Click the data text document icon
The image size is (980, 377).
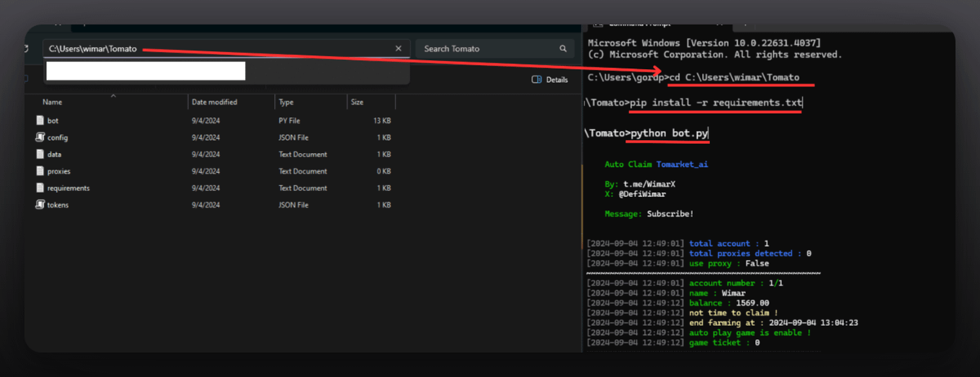click(39, 154)
